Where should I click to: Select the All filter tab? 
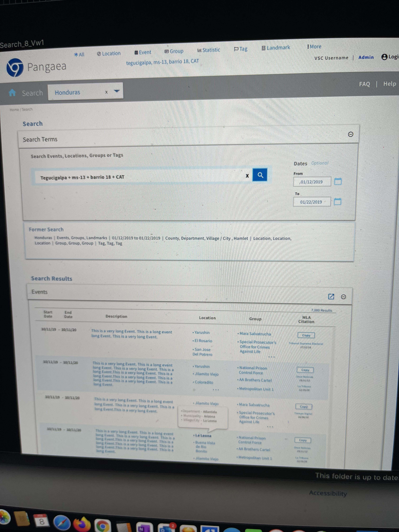pyautogui.click(x=79, y=55)
